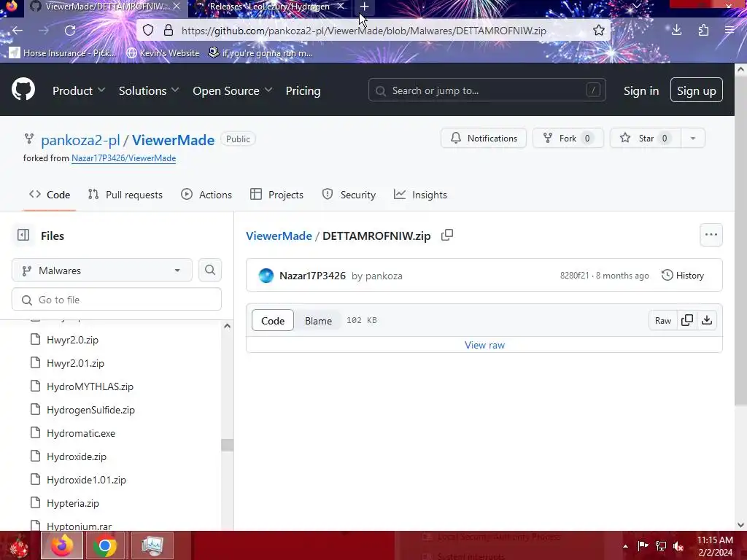The height and width of the screenshot is (560, 747).
Task: Click the Sign in link
Action: pos(641,90)
